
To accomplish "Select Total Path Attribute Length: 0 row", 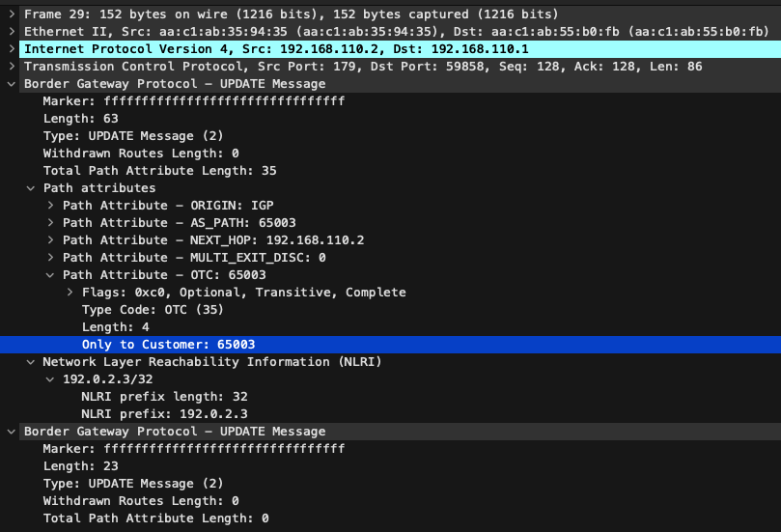I will (155, 518).
